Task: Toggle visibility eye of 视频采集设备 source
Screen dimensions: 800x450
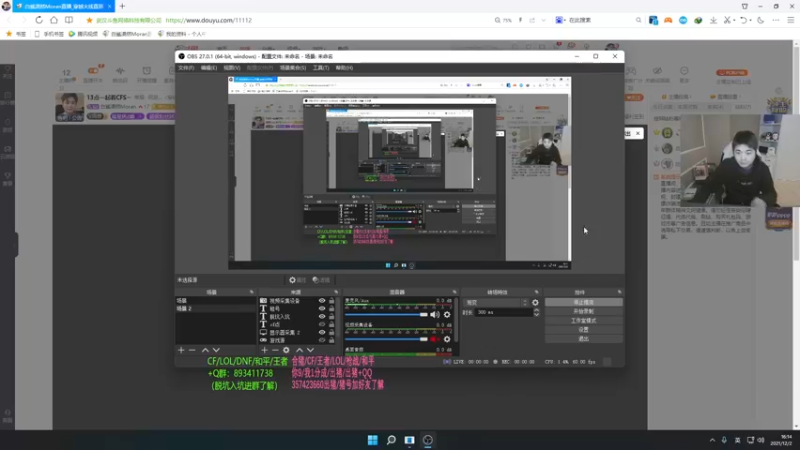Action: pyautogui.click(x=322, y=301)
